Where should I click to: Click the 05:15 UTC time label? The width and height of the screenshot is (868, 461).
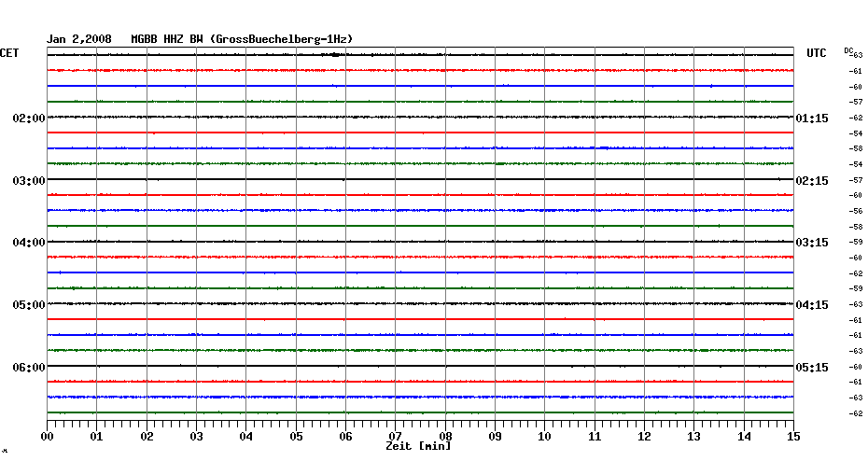(812, 368)
